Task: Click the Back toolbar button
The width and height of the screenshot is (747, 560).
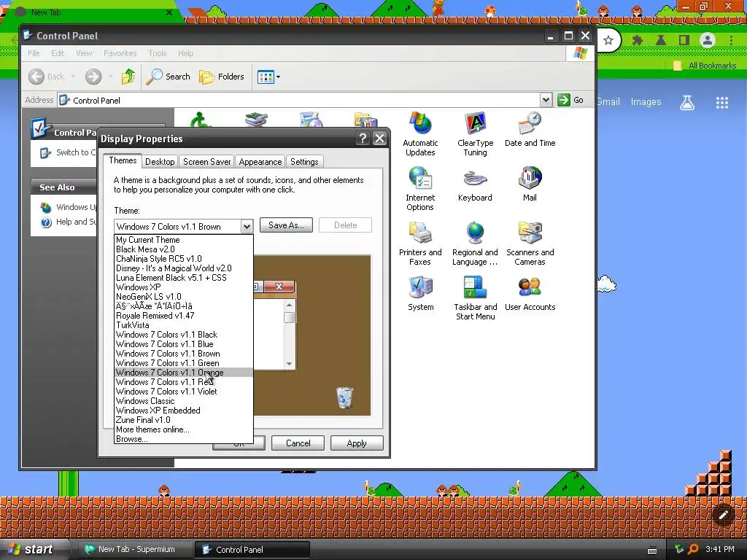Action: [x=46, y=76]
